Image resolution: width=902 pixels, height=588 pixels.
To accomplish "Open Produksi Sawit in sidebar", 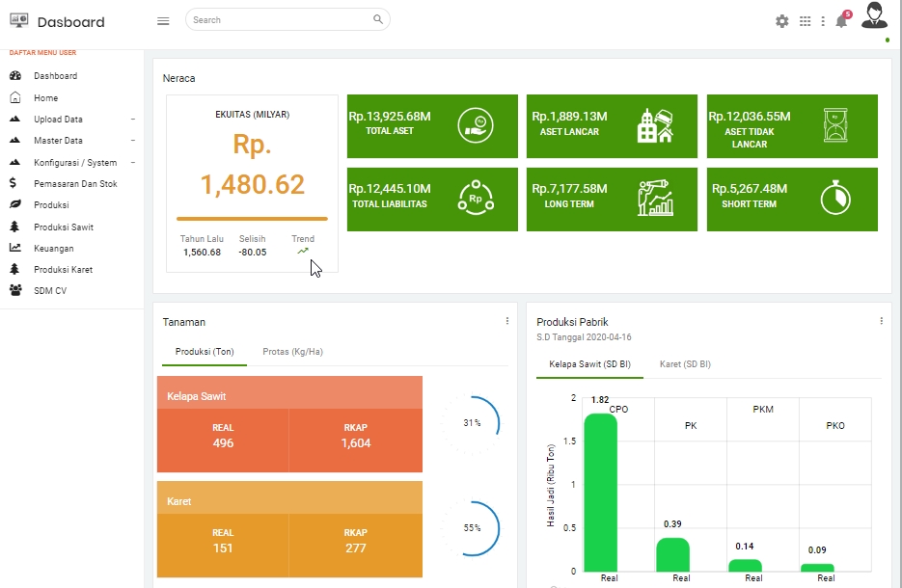I will [64, 227].
